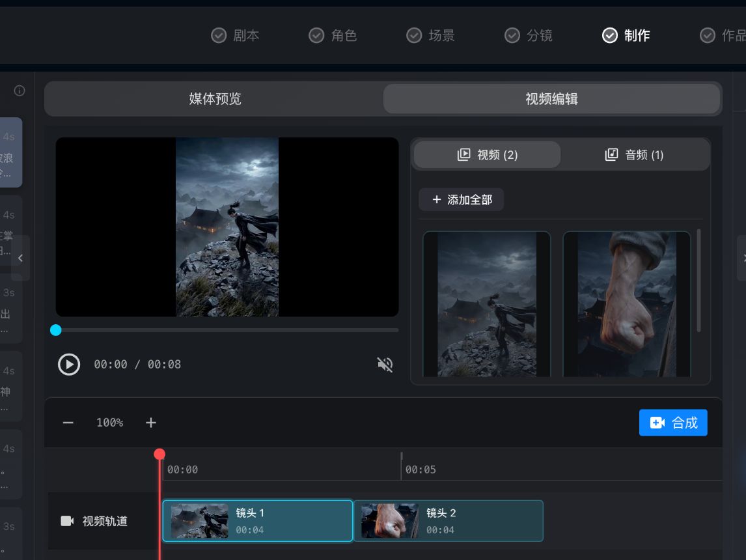Click the audio library icon on 音频 tab

coord(612,154)
